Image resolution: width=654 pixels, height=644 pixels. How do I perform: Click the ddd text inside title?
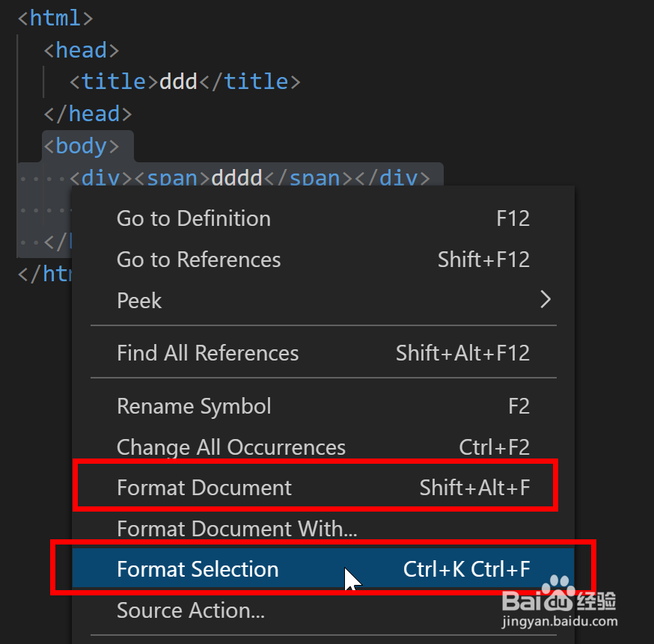179,82
